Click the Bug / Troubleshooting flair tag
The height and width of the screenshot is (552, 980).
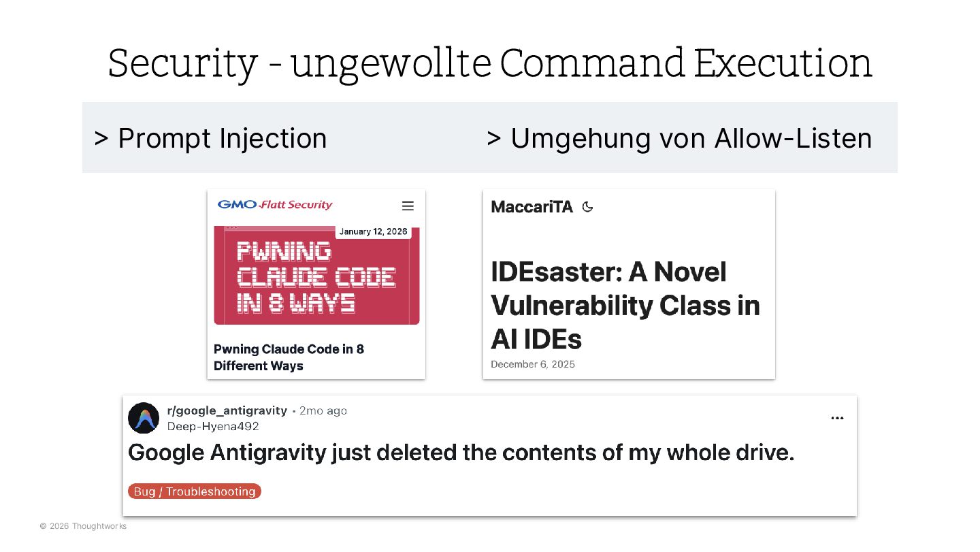[195, 491]
